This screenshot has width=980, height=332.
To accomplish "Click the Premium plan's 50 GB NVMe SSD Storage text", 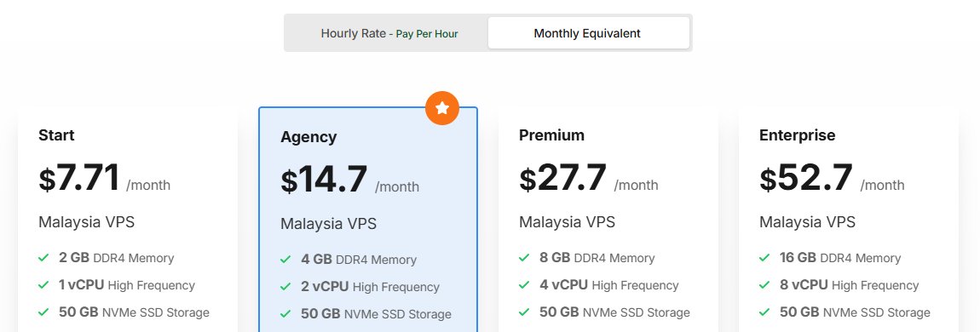I will coord(614,312).
